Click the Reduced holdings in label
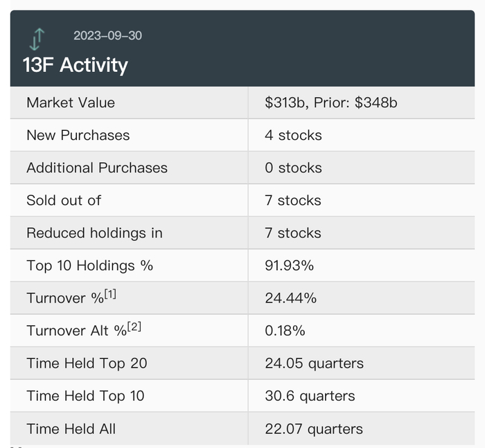This screenshot has height=448, width=485. [x=94, y=233]
